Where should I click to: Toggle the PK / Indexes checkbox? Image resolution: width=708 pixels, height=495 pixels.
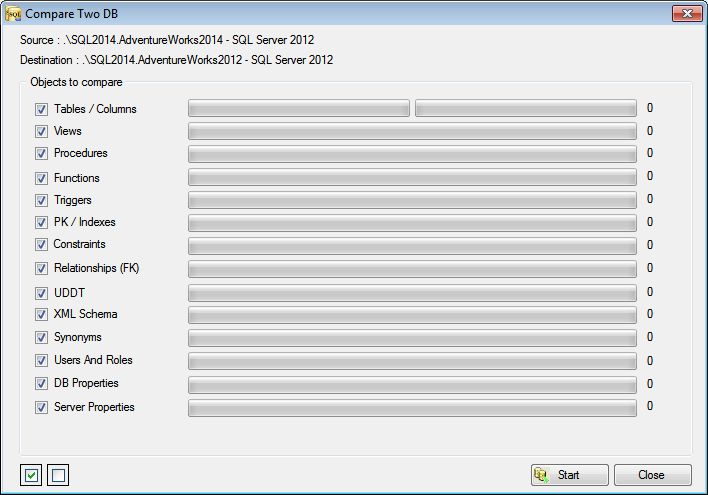coord(41,222)
